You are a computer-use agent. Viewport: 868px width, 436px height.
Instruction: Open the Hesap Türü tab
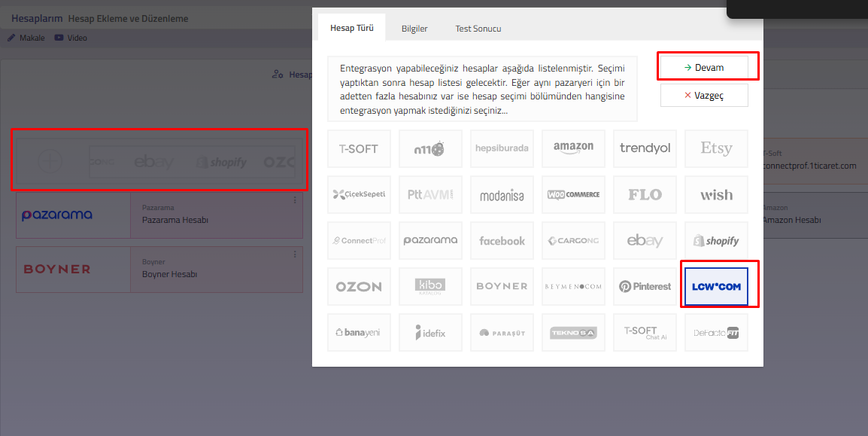pyautogui.click(x=352, y=28)
